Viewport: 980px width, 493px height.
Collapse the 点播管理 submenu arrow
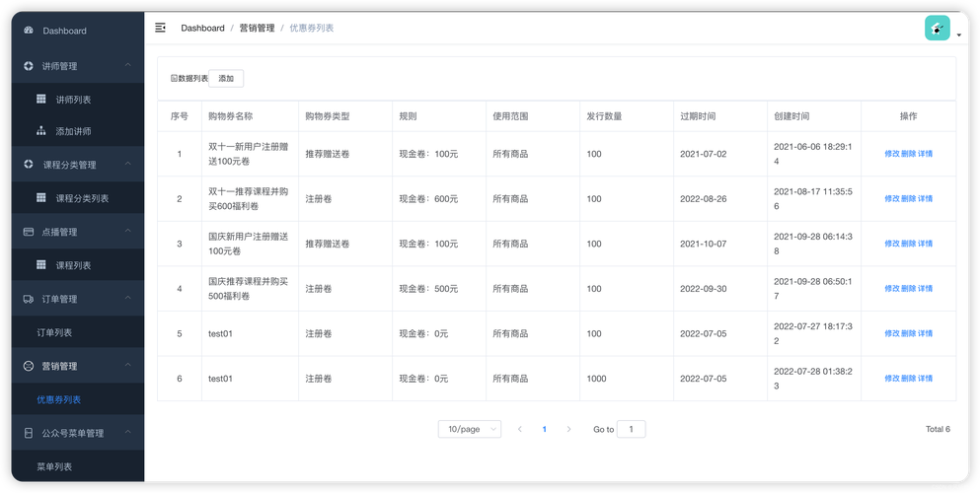point(127,231)
